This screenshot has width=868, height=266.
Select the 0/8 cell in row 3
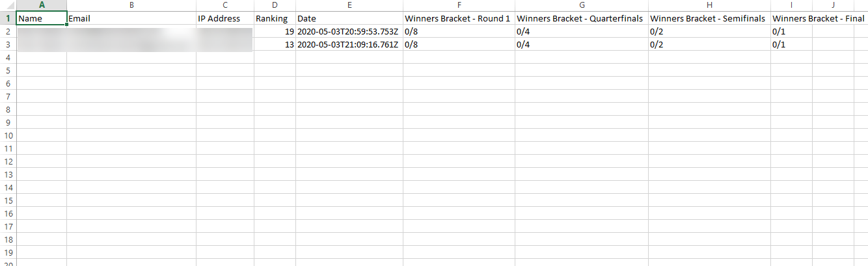[x=459, y=44]
